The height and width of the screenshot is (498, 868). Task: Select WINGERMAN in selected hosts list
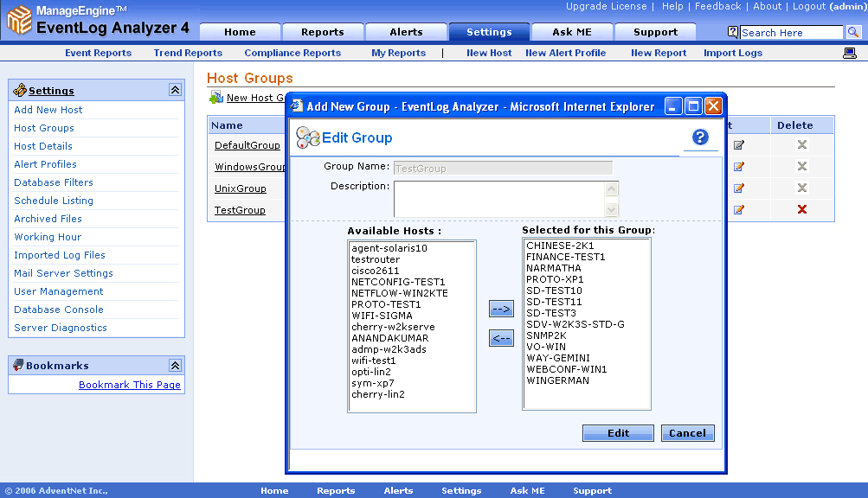pos(557,380)
